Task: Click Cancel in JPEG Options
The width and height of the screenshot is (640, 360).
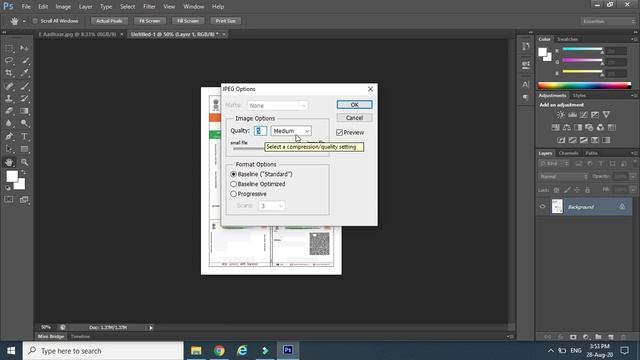Action: point(354,118)
